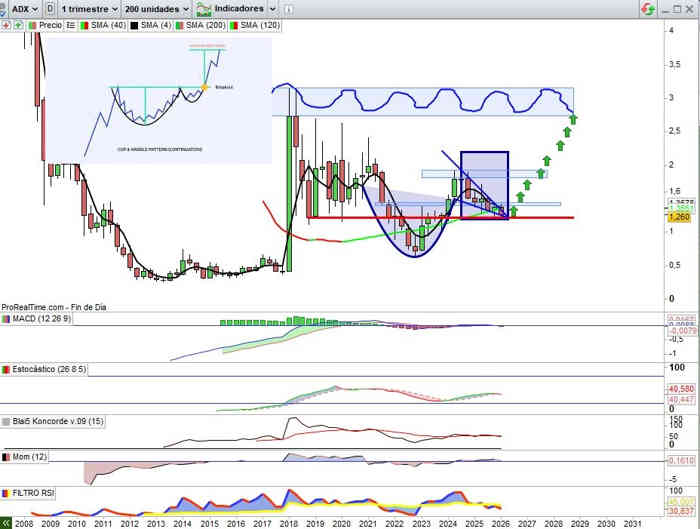Click the red plus icon before Precio
Viewport: 700px width, 529px height.
point(7,24)
